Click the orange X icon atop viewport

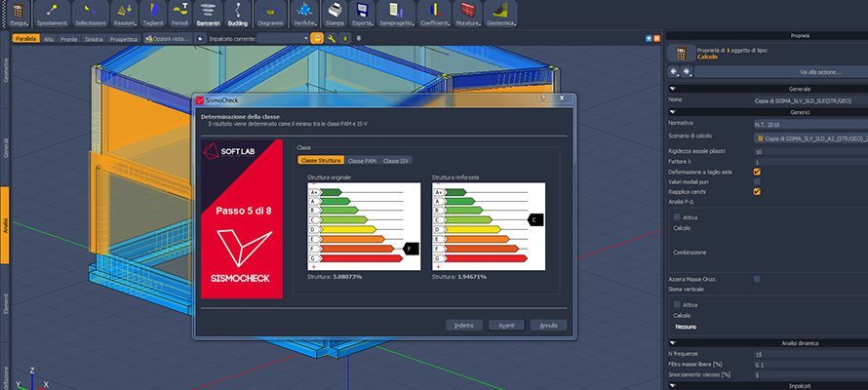tap(656, 38)
